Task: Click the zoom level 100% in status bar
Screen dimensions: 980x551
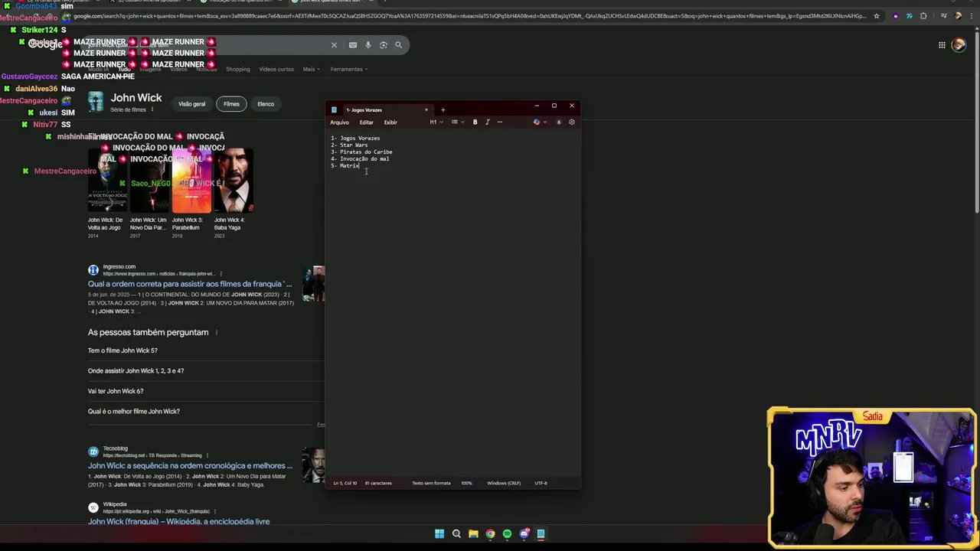Action: tap(466, 483)
